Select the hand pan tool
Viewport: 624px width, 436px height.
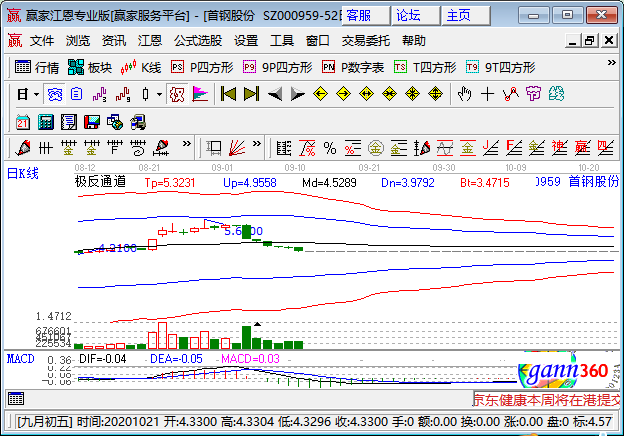point(464,94)
